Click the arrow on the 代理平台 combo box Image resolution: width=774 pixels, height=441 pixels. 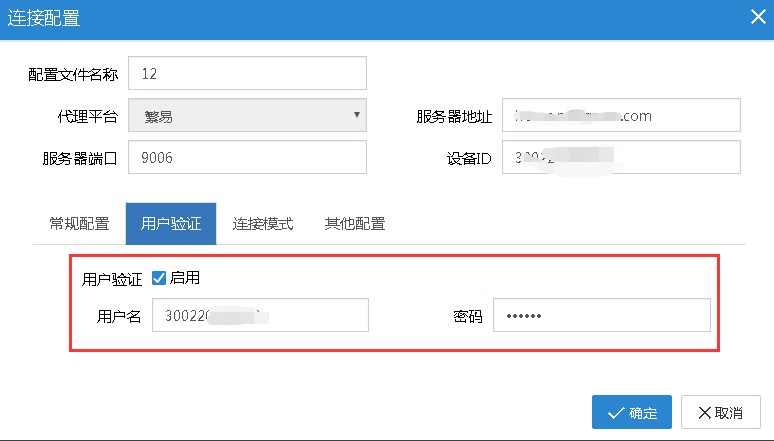pos(357,115)
